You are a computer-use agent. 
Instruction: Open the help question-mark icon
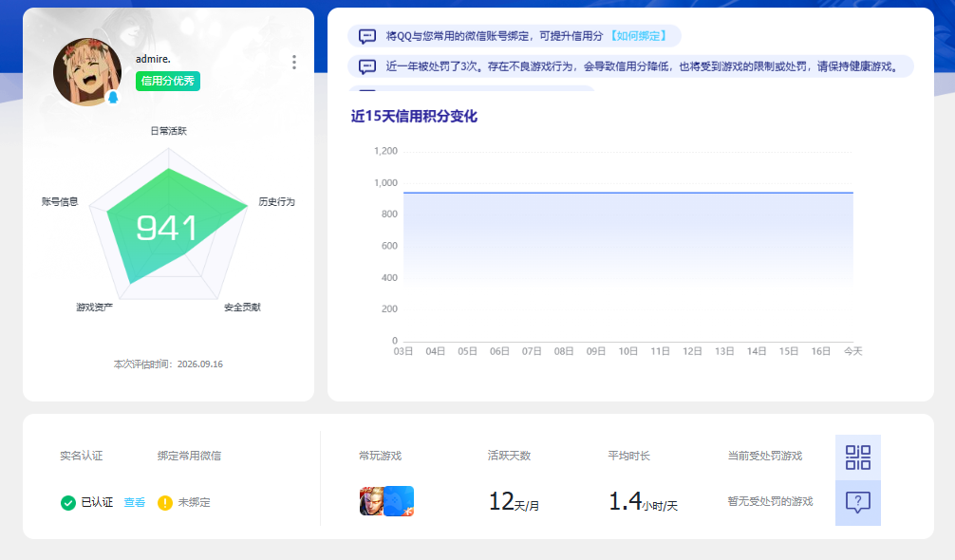[x=857, y=503]
